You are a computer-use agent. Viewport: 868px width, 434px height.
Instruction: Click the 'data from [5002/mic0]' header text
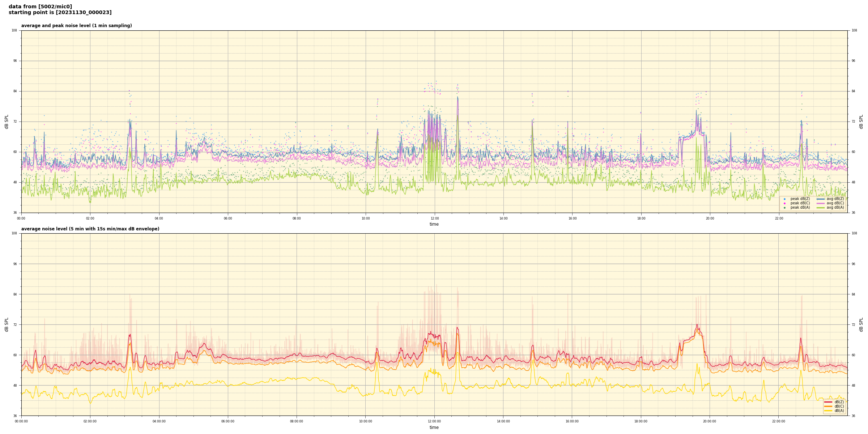click(x=40, y=7)
